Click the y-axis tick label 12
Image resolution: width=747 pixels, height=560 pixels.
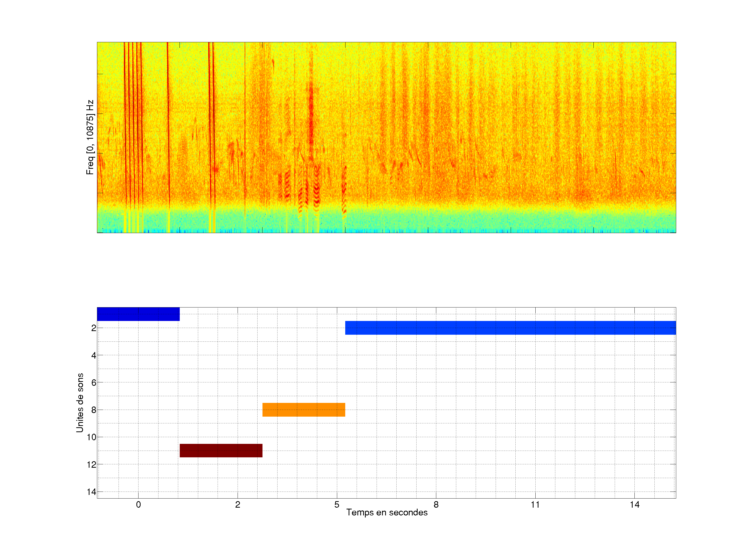click(92, 465)
